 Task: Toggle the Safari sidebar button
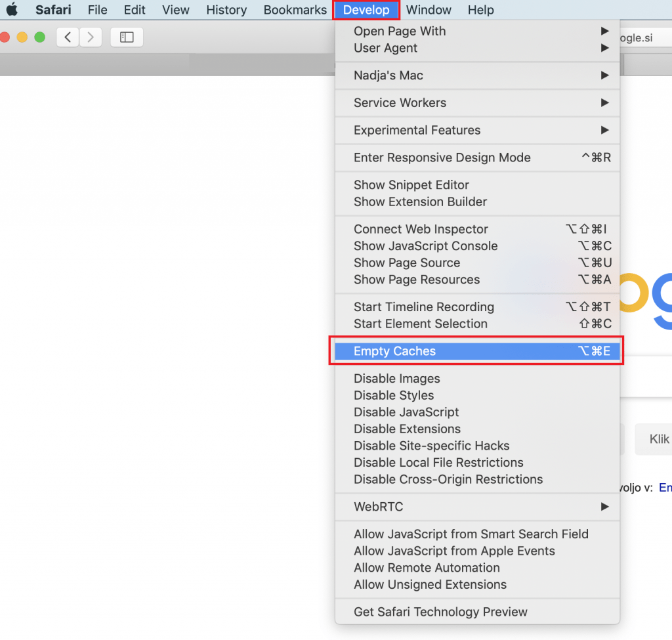[127, 37]
